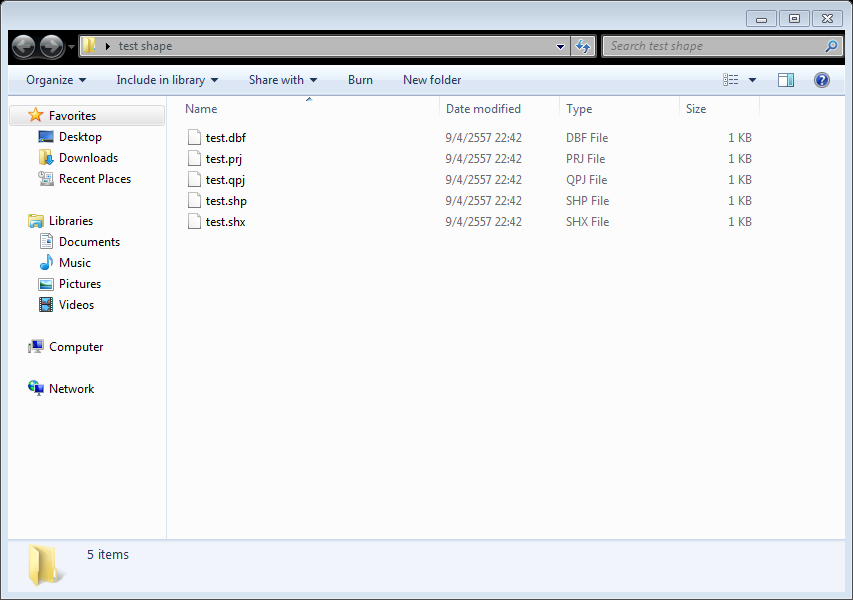This screenshot has width=853, height=600.
Task: Open Help via question mark icon
Action: click(821, 80)
